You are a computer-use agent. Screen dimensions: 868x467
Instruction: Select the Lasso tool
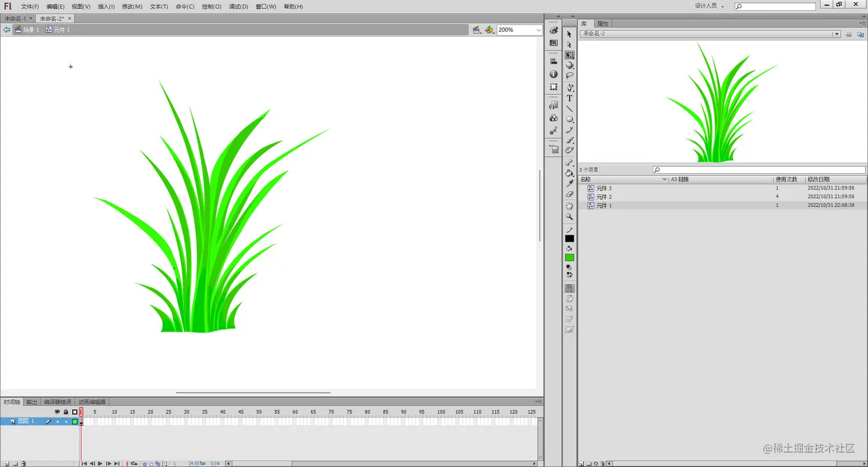(569, 75)
